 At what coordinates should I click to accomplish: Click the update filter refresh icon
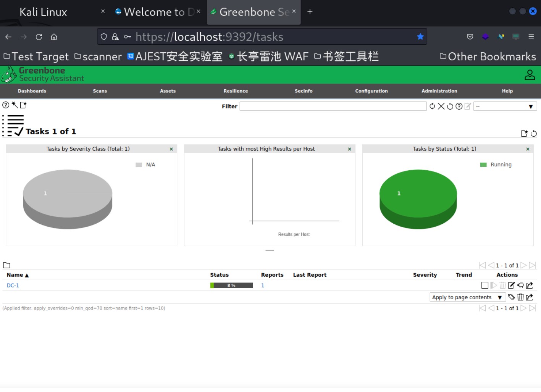432,106
